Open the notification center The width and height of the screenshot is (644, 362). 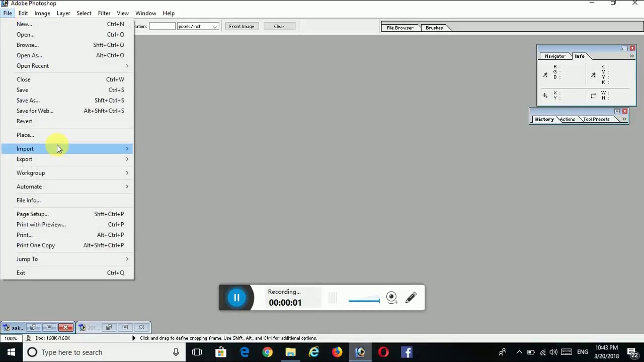click(x=633, y=352)
